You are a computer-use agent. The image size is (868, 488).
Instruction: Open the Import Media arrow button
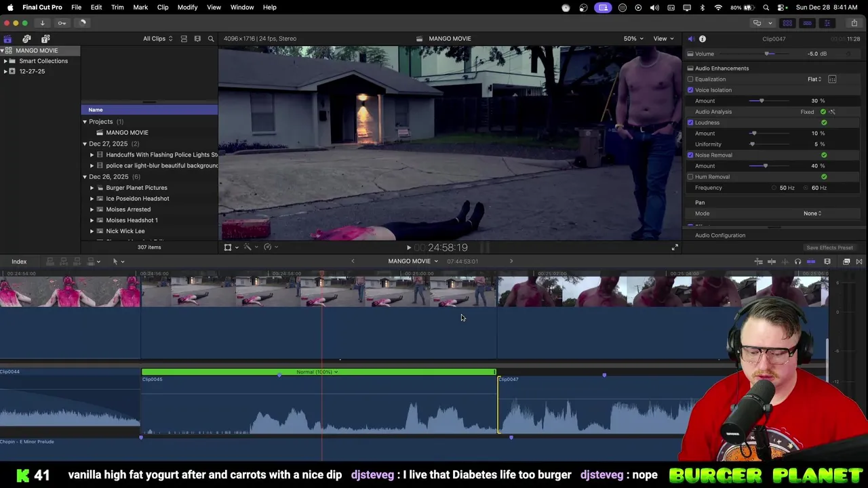pos(42,23)
